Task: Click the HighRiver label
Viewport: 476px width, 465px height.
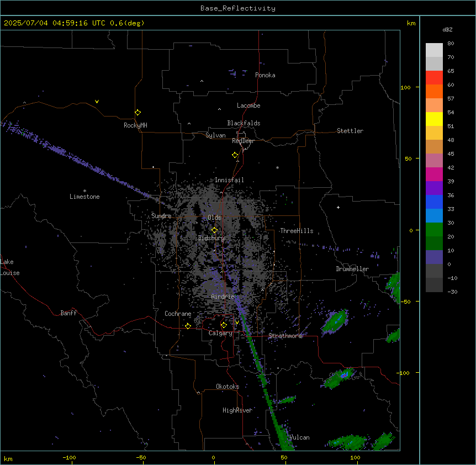Action: coord(237,410)
